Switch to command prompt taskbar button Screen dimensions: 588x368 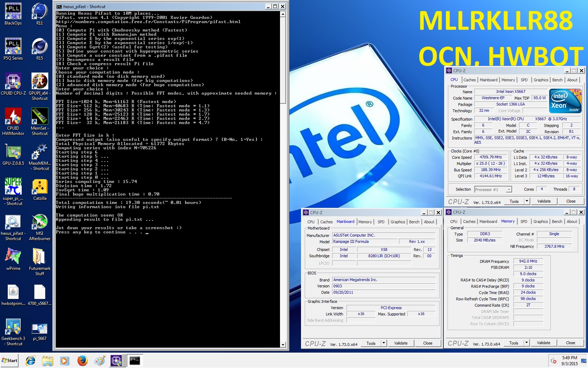pos(134,360)
